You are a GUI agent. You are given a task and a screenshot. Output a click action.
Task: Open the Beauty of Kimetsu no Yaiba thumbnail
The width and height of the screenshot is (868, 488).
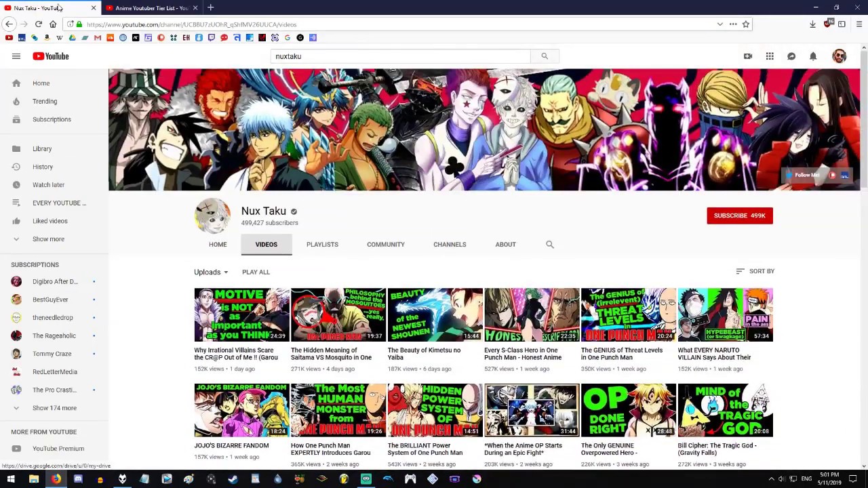coord(435,314)
